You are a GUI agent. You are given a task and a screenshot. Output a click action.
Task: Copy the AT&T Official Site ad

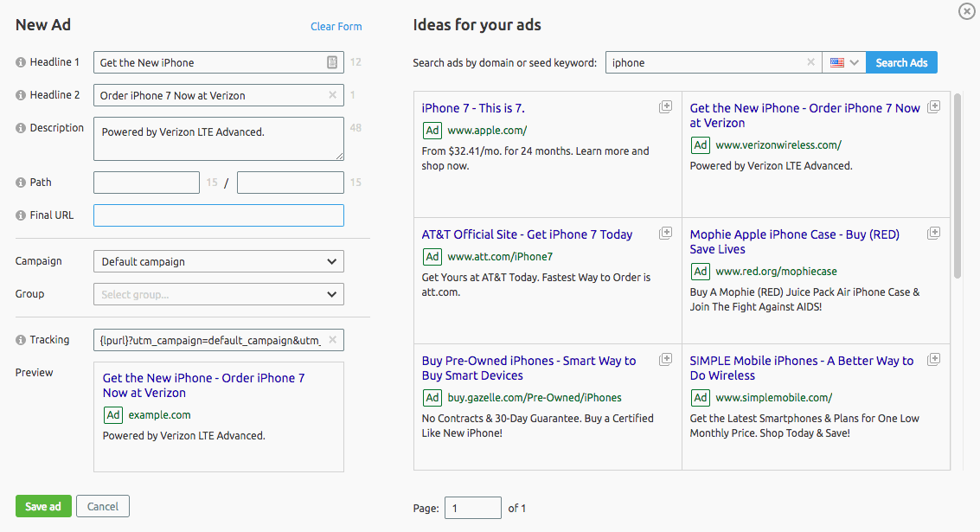[666, 234]
